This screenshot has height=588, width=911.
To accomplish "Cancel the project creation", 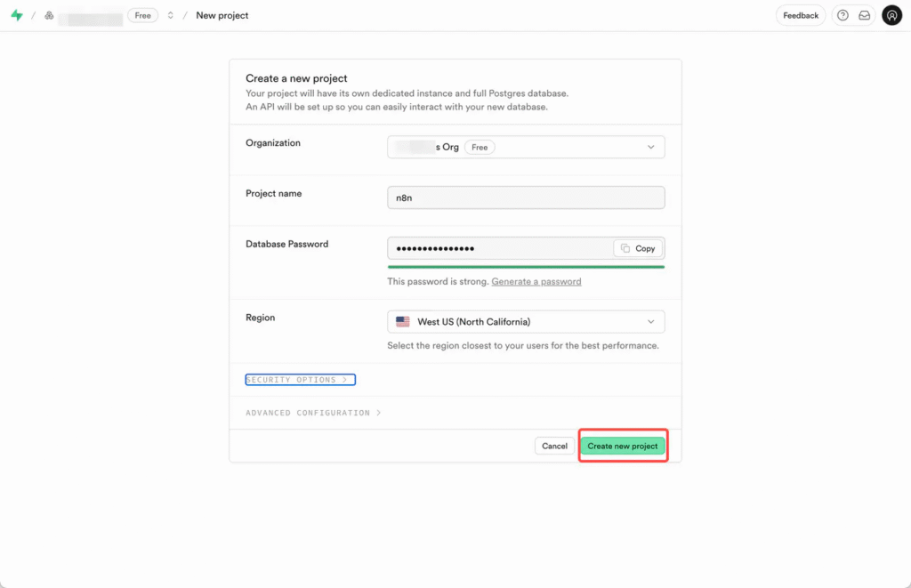I will coord(554,446).
